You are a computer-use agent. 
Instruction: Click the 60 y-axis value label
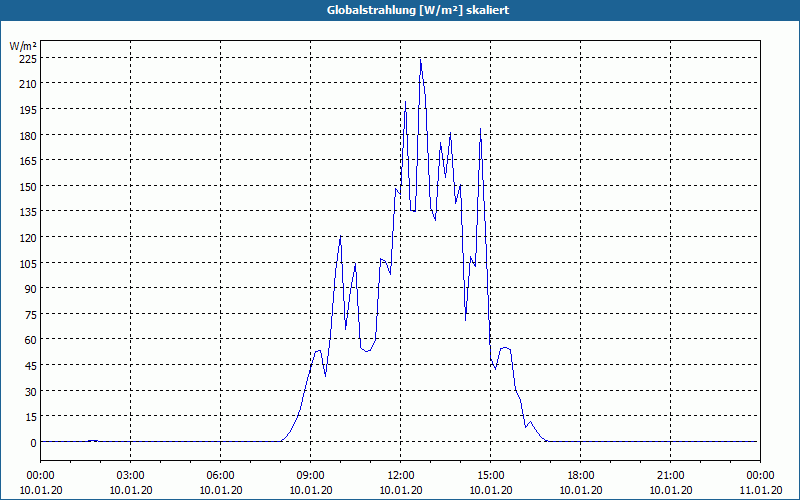point(31,340)
